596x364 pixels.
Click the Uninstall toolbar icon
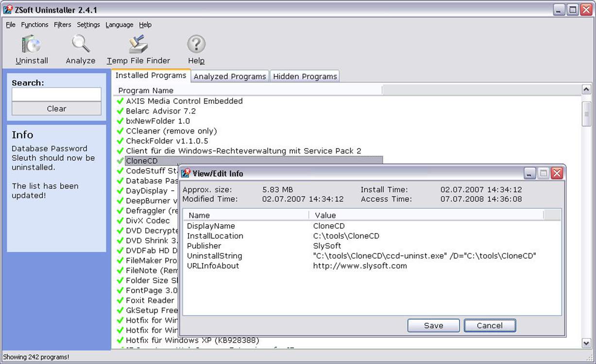[32, 44]
